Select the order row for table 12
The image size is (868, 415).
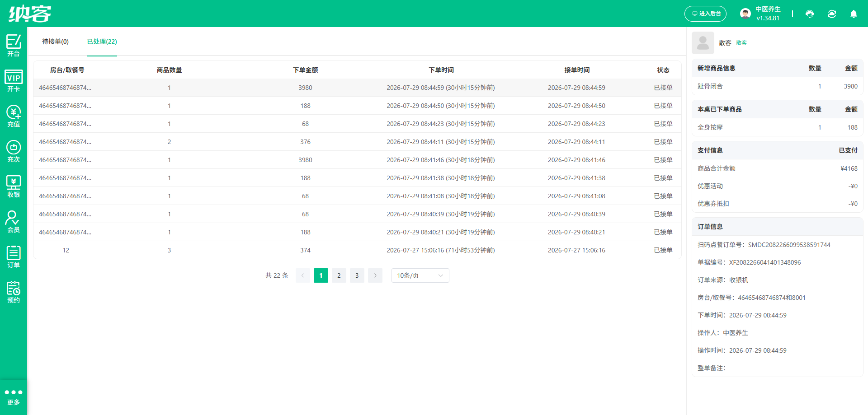357,250
